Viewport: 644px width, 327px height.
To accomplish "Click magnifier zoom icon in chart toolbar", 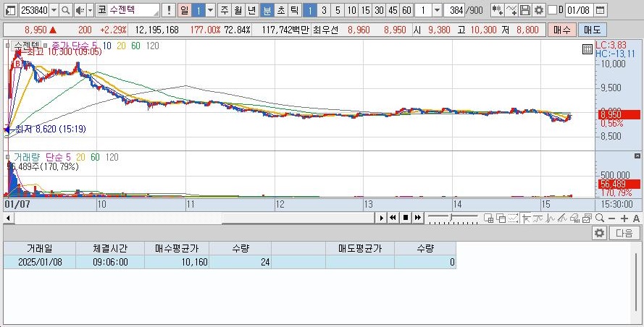I will click(600, 218).
